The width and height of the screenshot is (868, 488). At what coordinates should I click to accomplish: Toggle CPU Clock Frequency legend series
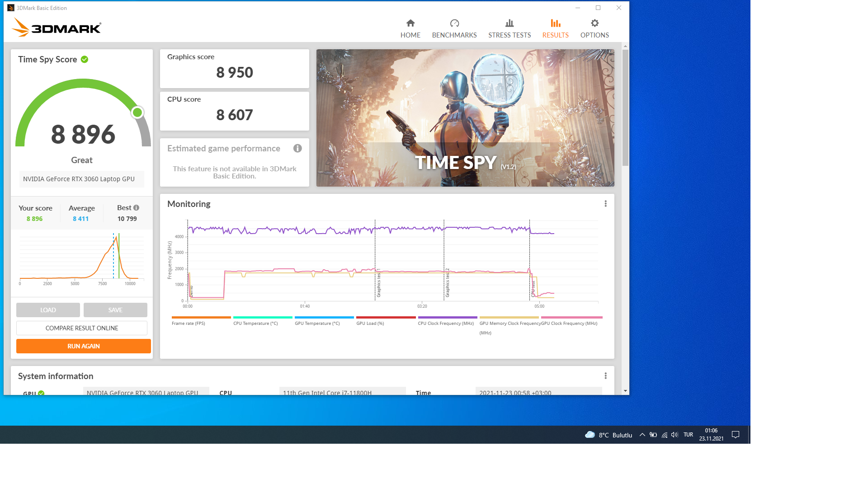pos(445,323)
